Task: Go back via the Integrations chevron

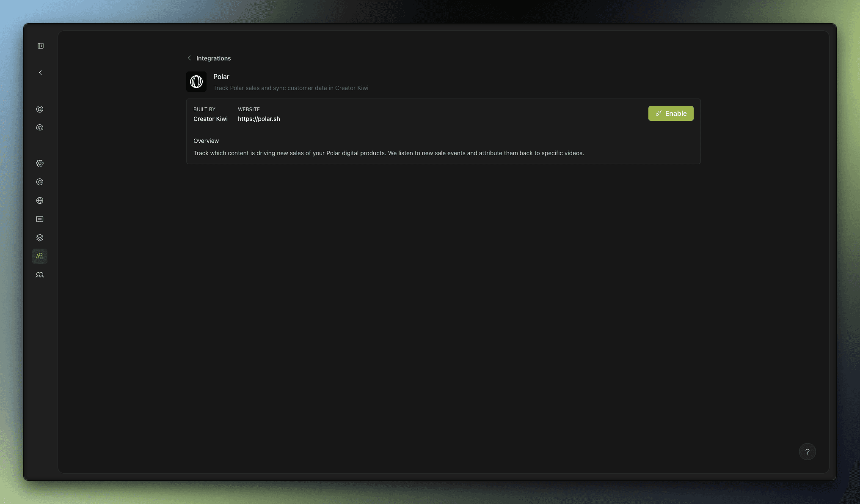Action: click(189, 58)
